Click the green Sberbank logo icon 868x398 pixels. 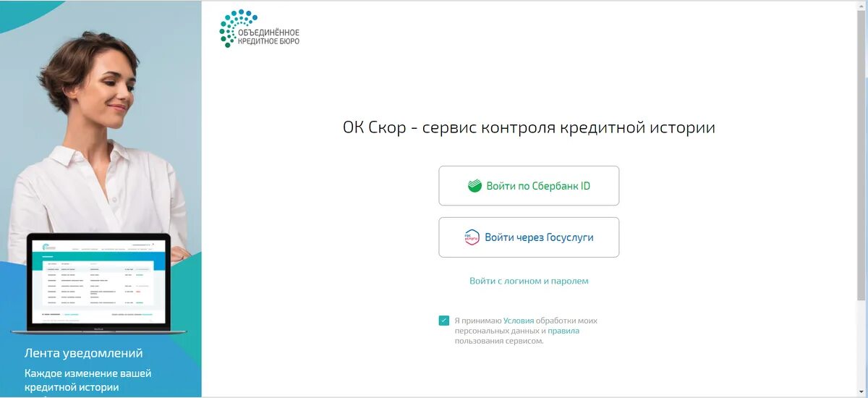pyautogui.click(x=475, y=186)
